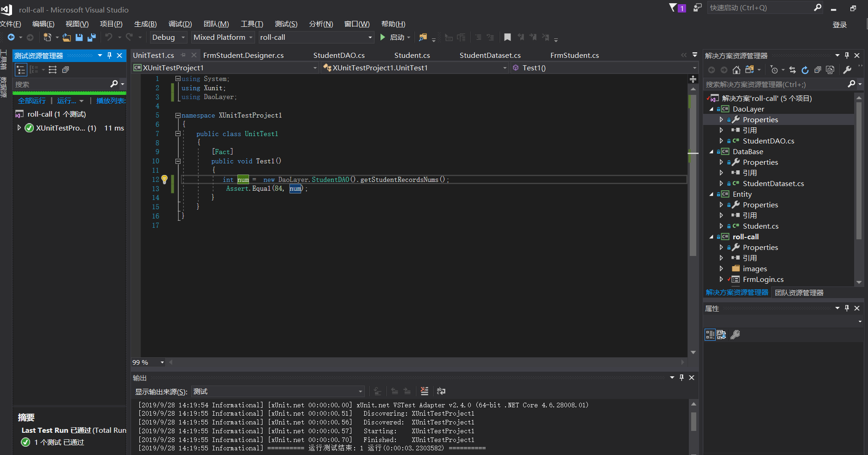Click the Alphabetical sort icon in Properties panel

[x=721, y=335]
